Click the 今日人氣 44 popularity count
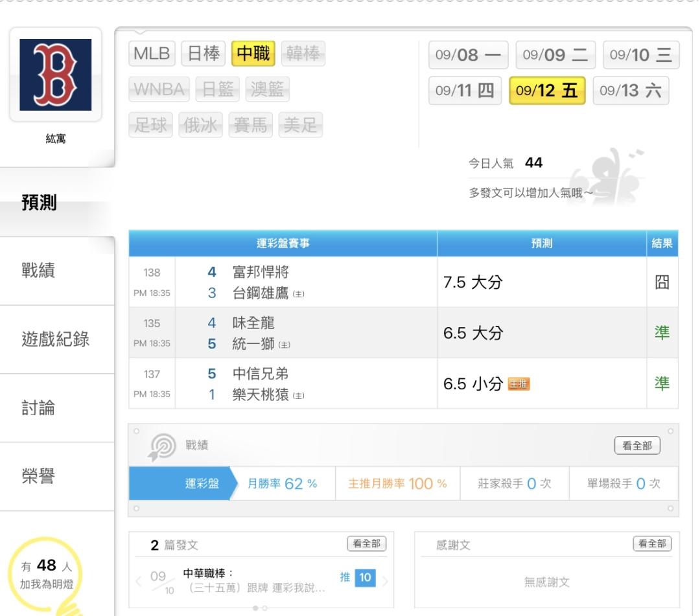 click(506, 163)
